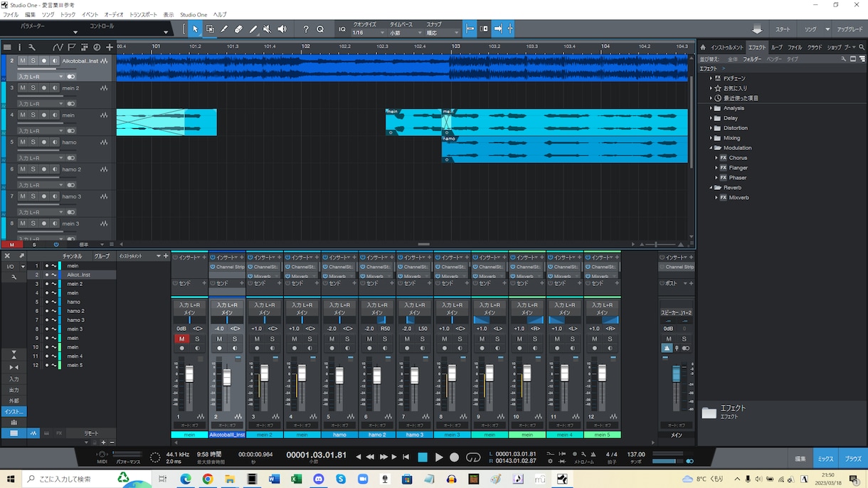Arm record on the mein 2 track
The height and width of the screenshot is (488, 868).
coord(43,88)
